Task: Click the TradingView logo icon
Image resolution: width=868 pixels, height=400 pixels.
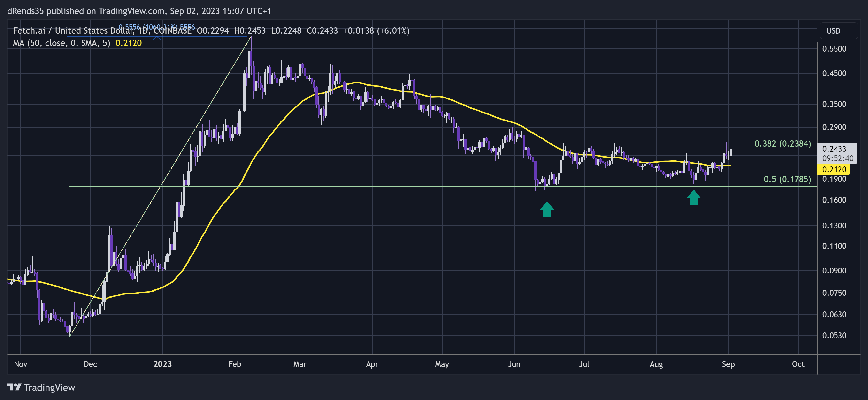Action: point(14,387)
